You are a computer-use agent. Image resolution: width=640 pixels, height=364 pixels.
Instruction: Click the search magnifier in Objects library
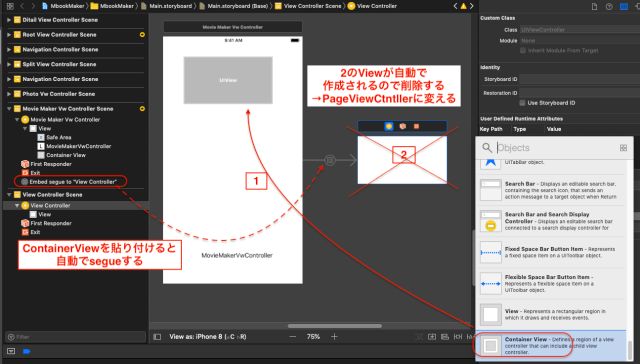[487, 147]
